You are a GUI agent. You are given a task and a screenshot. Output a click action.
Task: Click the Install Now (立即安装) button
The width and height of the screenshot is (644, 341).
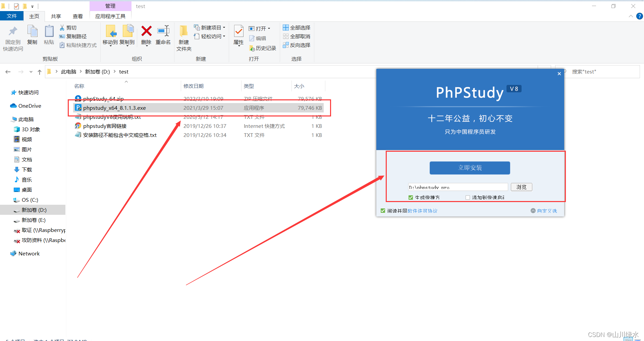(x=470, y=168)
